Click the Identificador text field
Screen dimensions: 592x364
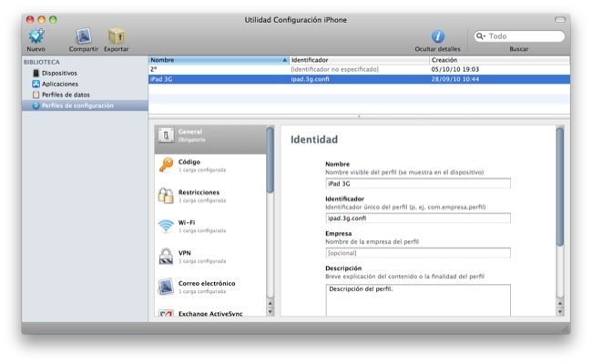[x=418, y=217]
